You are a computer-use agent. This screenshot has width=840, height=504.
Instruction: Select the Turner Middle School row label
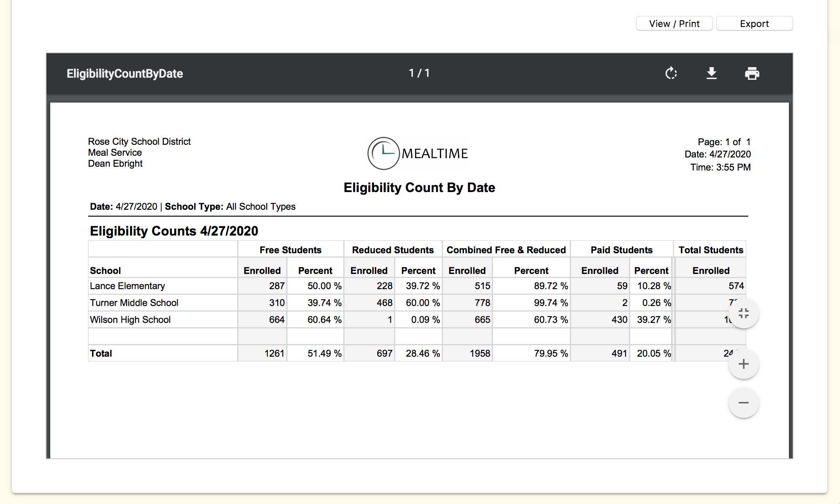point(134,303)
